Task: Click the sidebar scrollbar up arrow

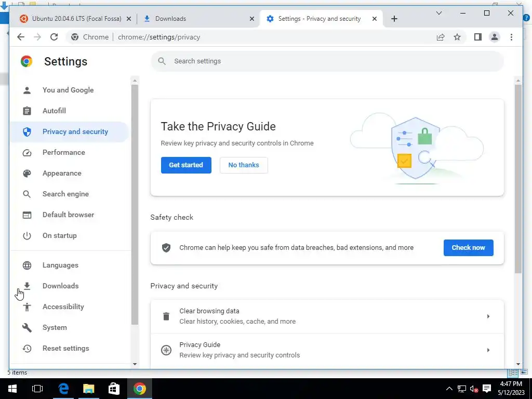Action: (x=135, y=81)
